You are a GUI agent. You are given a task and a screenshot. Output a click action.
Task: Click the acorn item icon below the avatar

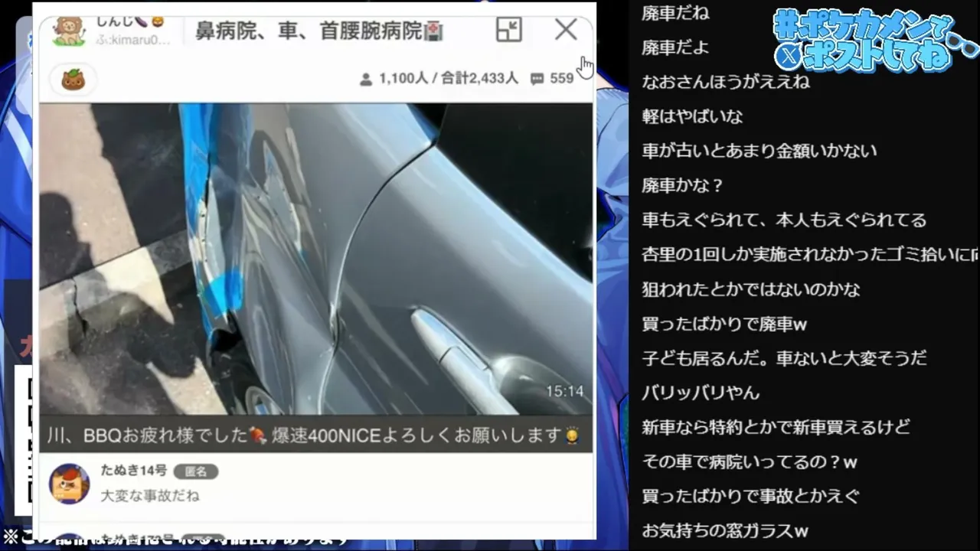click(x=73, y=79)
